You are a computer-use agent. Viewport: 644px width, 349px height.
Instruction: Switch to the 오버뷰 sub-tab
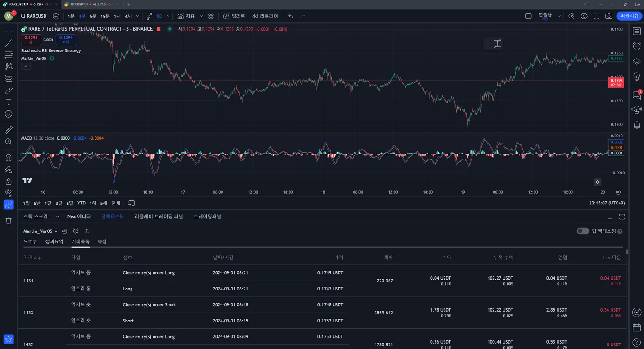click(x=31, y=241)
